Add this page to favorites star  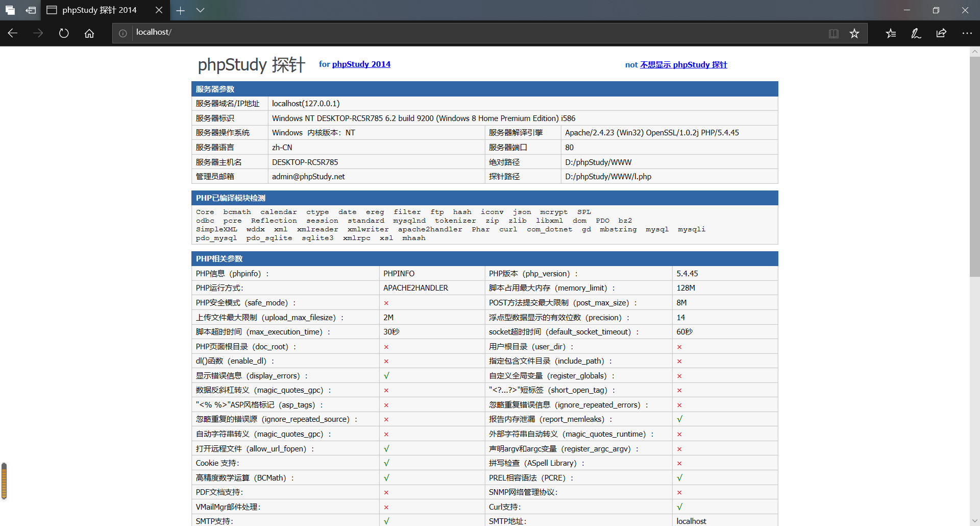[x=854, y=33]
